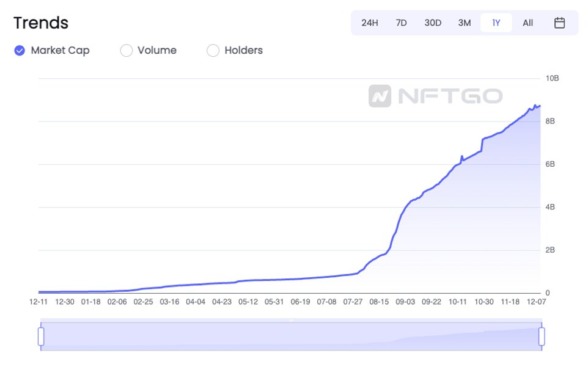Click the chart line peak near 12-07
588x370 pixels.
[535, 106]
